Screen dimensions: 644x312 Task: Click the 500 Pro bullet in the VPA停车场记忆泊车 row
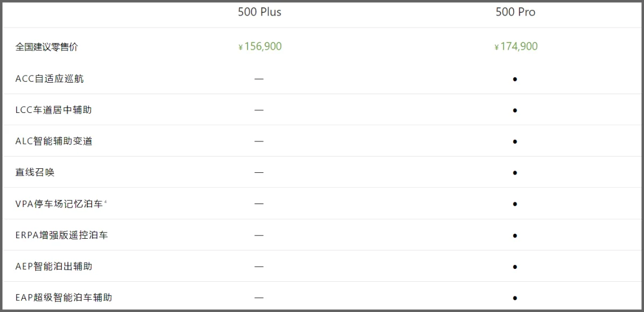coord(515,204)
